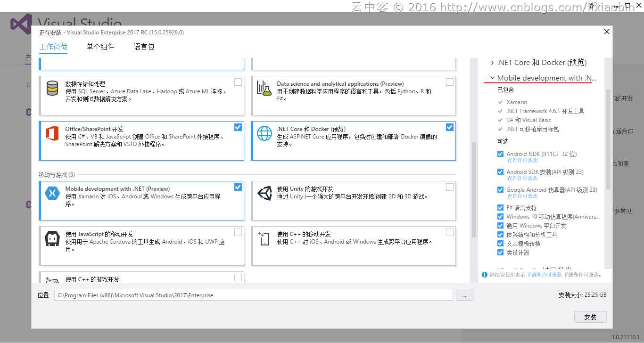Click the 安装 button
The height and width of the screenshot is (343, 644).
coord(590,317)
